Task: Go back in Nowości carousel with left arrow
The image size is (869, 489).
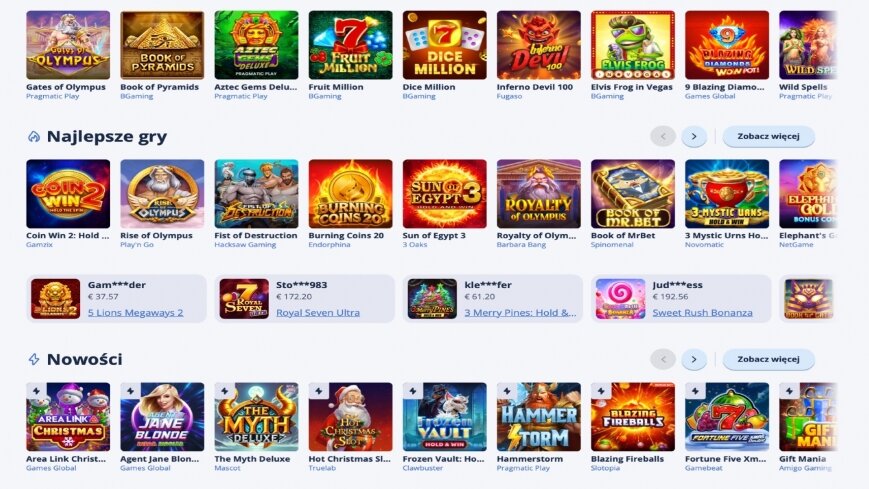Action: [663, 359]
